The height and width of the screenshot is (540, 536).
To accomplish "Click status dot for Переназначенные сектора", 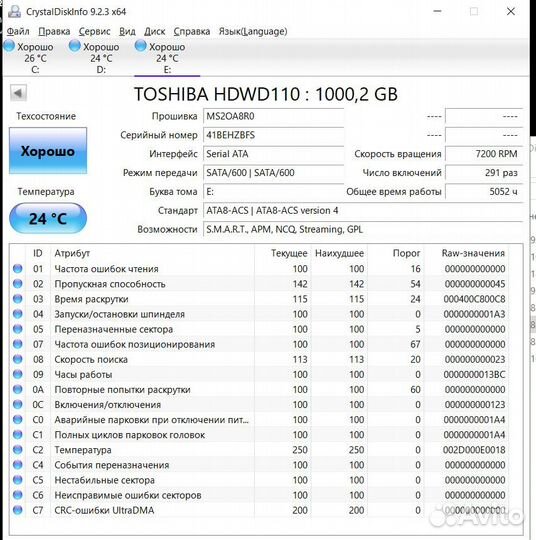I will pos(18,329).
